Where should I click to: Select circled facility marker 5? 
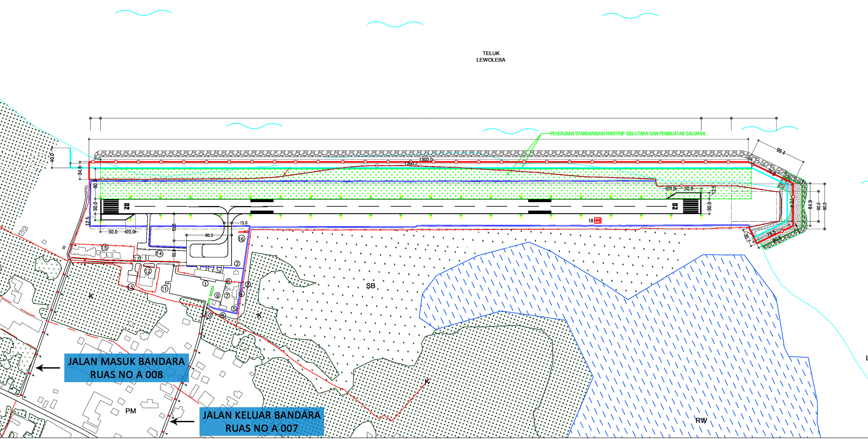tap(234, 308)
